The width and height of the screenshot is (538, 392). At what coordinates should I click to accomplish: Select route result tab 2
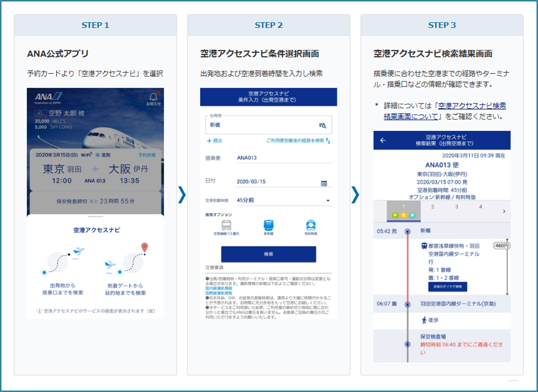[433, 207]
